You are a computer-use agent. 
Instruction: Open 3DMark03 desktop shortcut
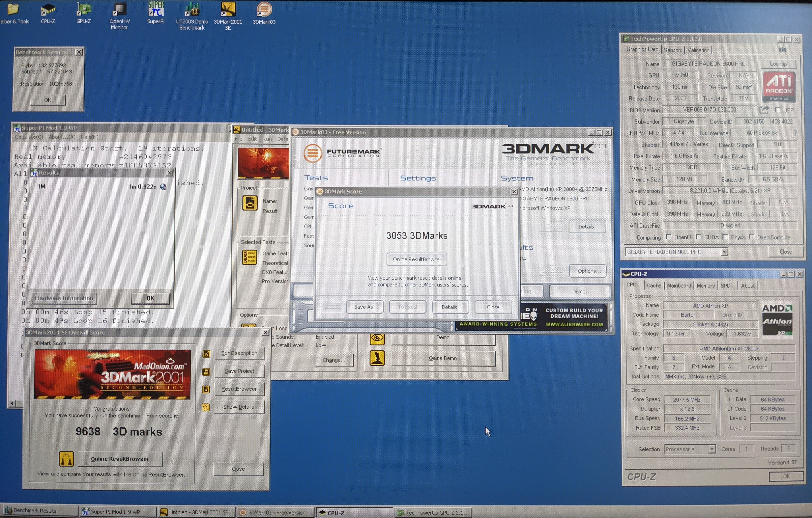click(264, 13)
